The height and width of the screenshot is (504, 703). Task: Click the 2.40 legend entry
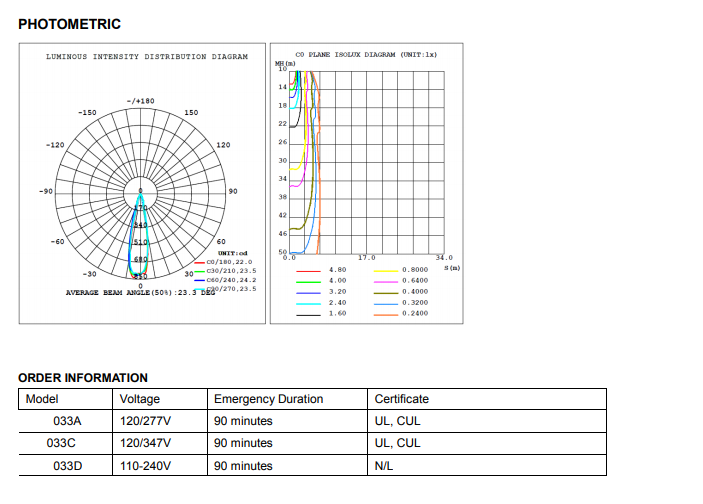337,302
